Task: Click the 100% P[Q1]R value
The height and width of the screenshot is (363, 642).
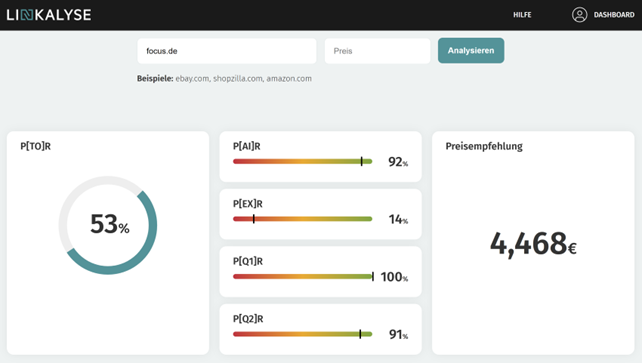Action: pyautogui.click(x=394, y=277)
